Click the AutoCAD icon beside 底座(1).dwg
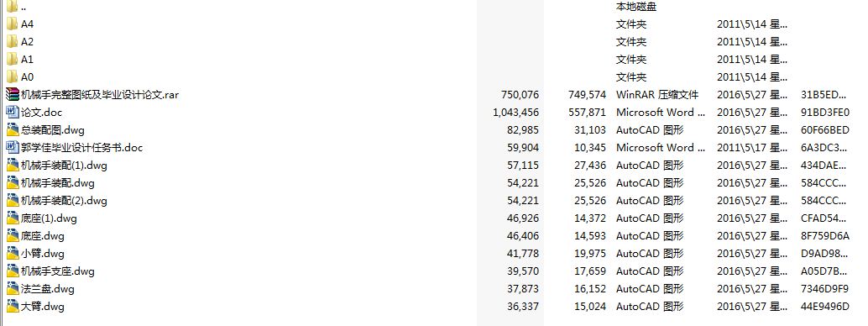Viewport: 868px width, 326px height. [x=13, y=218]
